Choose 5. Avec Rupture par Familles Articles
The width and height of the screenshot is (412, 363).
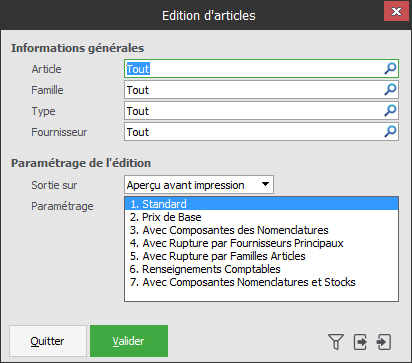point(261,256)
